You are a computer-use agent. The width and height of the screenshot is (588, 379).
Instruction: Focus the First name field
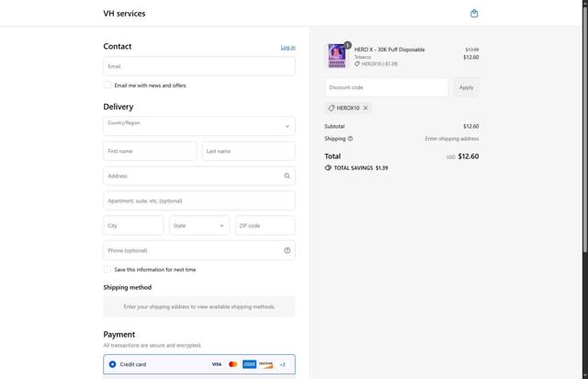click(150, 151)
